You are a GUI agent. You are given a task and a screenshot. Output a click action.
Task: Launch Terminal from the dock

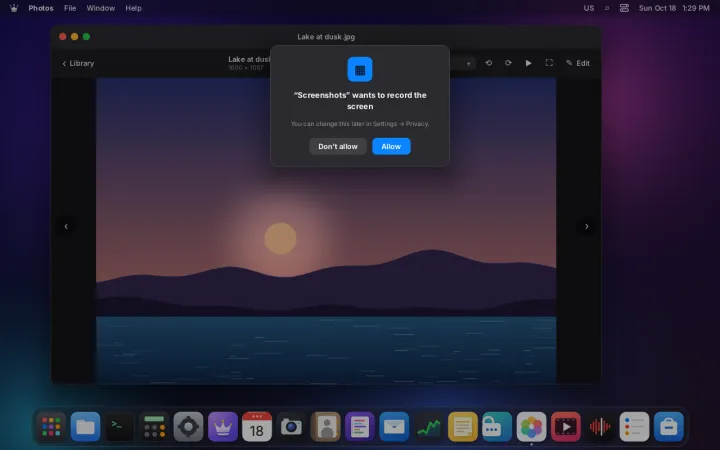(120, 427)
